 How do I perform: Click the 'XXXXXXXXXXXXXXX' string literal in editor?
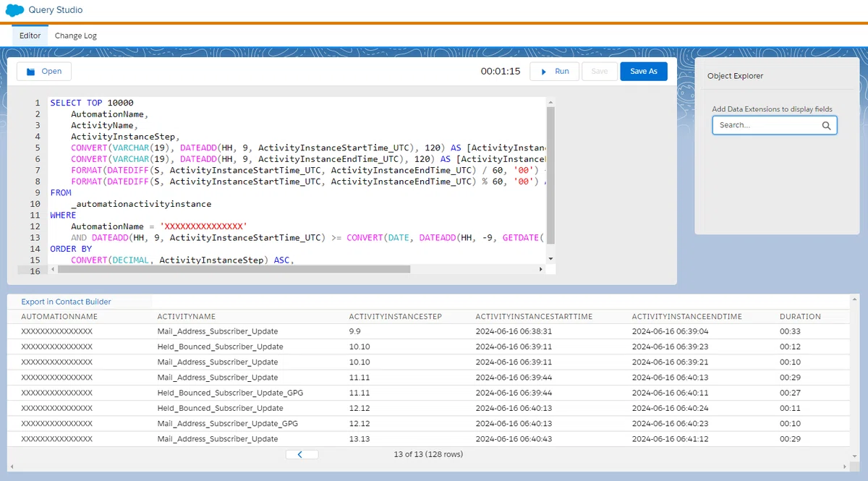coord(204,226)
